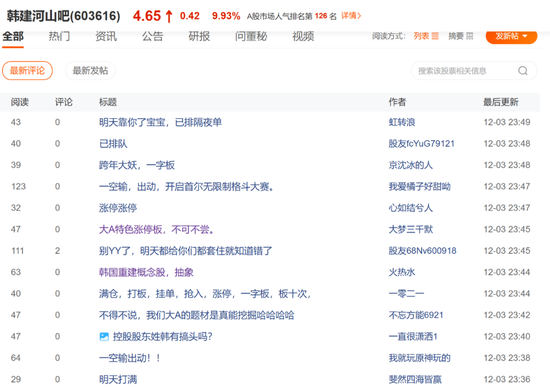Click the image icon before 控股股东姓韩有搞头吗
550x388 pixels.
(x=104, y=337)
